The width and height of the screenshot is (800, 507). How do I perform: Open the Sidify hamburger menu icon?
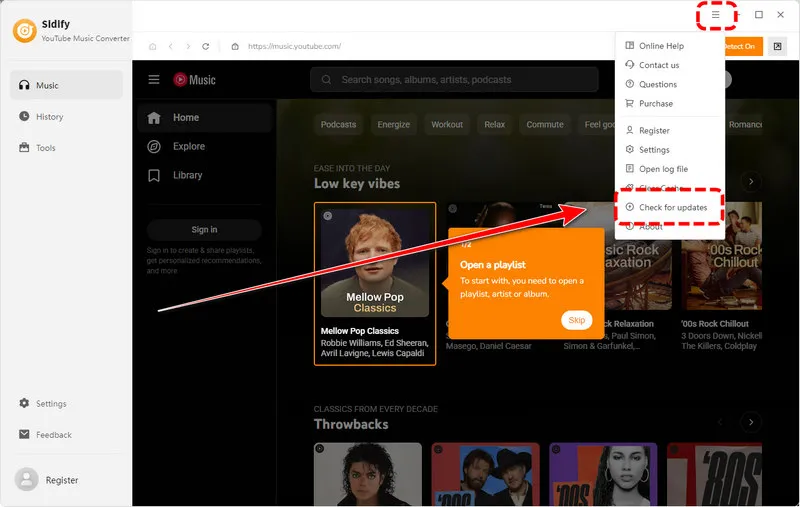click(716, 15)
